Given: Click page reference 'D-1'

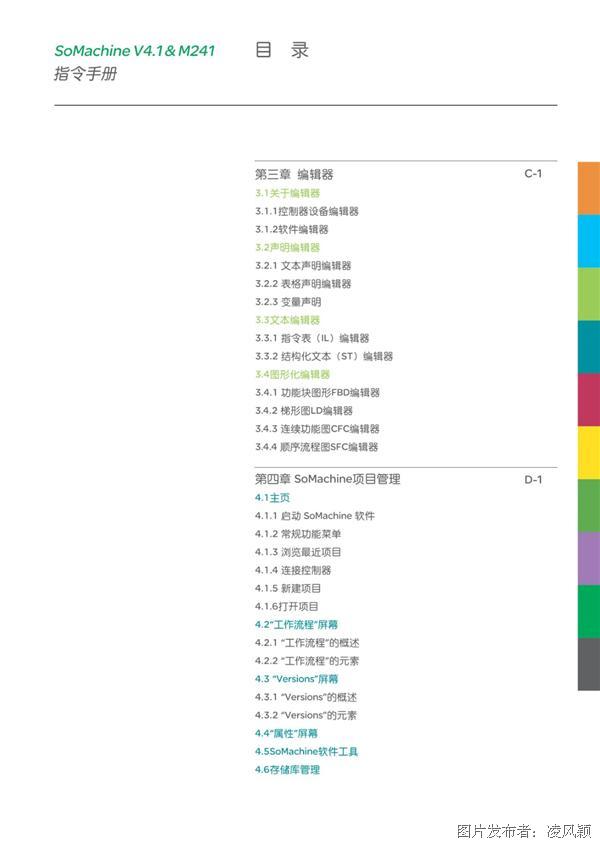Looking at the screenshot, I should [533, 480].
